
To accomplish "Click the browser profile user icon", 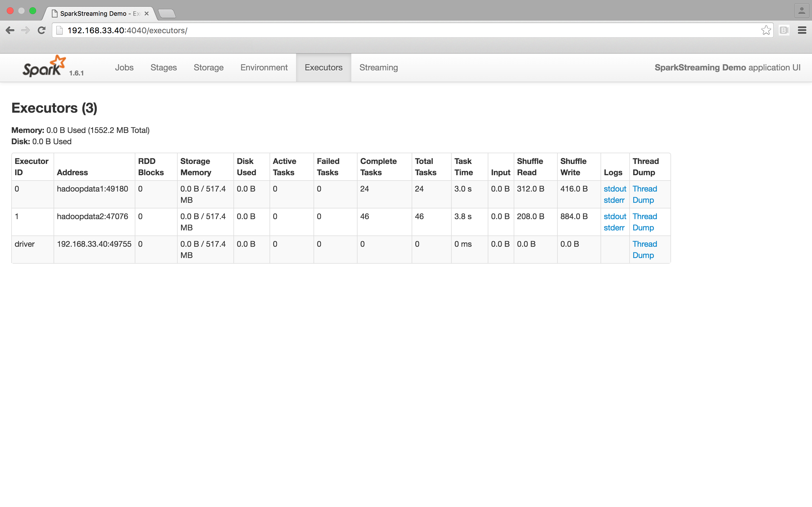I will [x=802, y=11].
